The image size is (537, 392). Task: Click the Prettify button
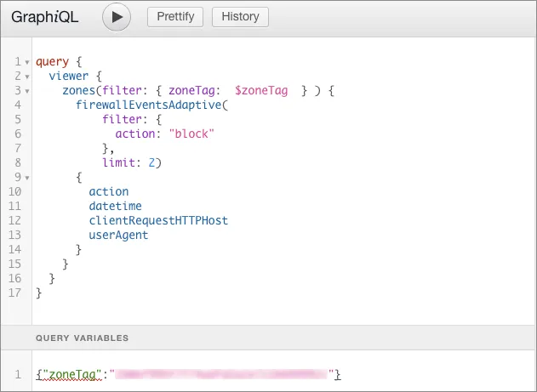click(x=175, y=16)
